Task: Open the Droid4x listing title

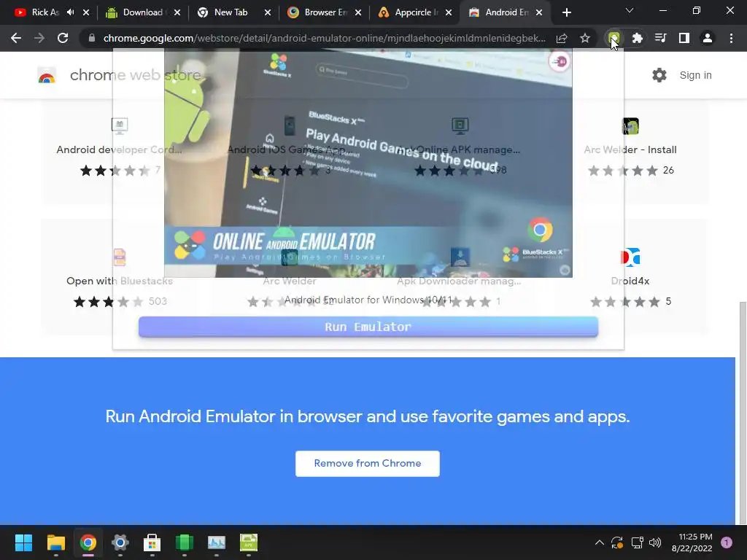Action: (630, 281)
